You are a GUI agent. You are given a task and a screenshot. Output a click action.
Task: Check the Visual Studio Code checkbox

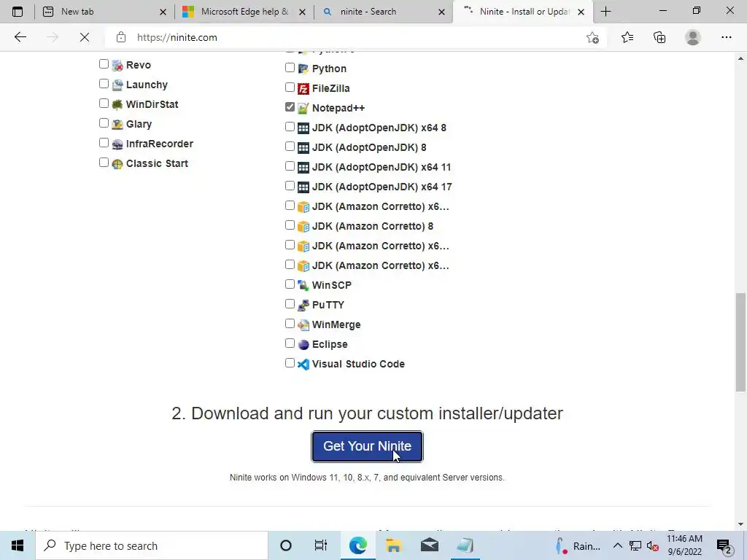tap(290, 363)
